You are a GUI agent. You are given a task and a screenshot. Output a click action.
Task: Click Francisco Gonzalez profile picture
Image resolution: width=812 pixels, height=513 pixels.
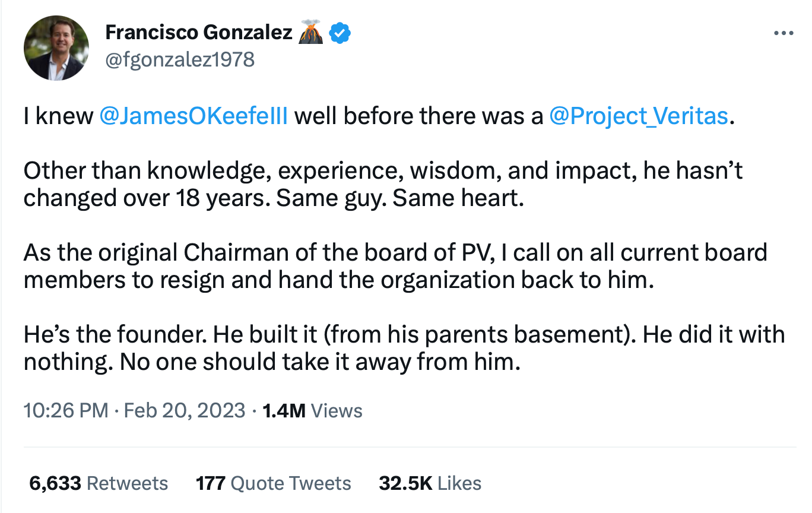(x=56, y=48)
